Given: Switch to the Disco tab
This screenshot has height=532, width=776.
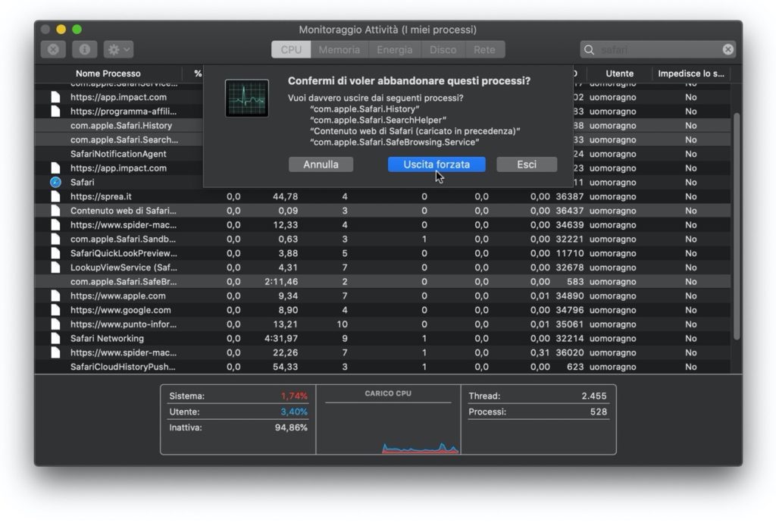Looking at the screenshot, I should tap(443, 49).
